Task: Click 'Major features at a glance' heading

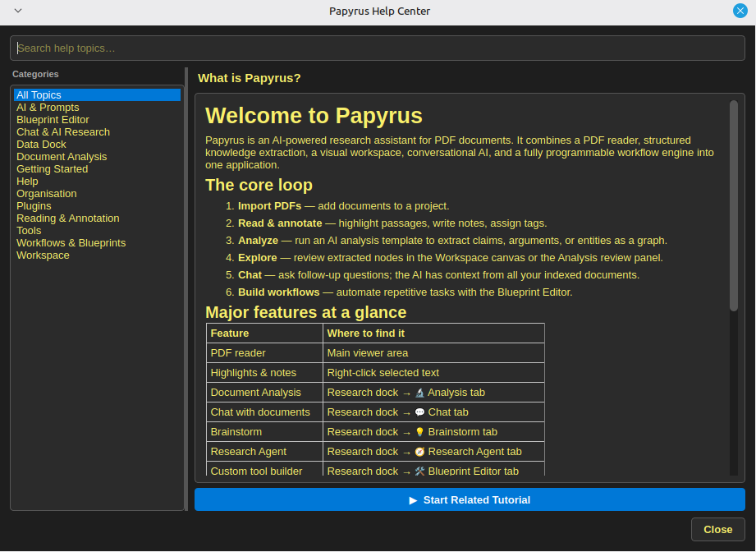Action: click(305, 312)
